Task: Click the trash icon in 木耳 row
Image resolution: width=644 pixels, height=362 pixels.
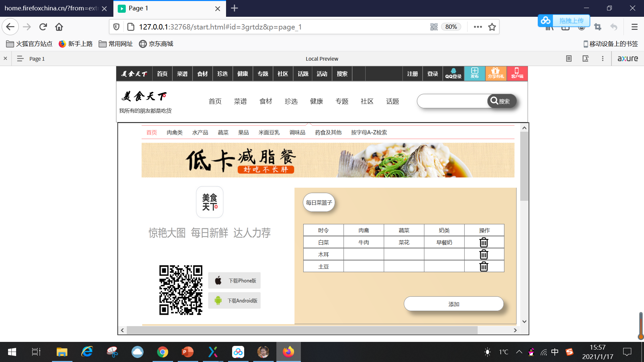Action: (x=484, y=254)
